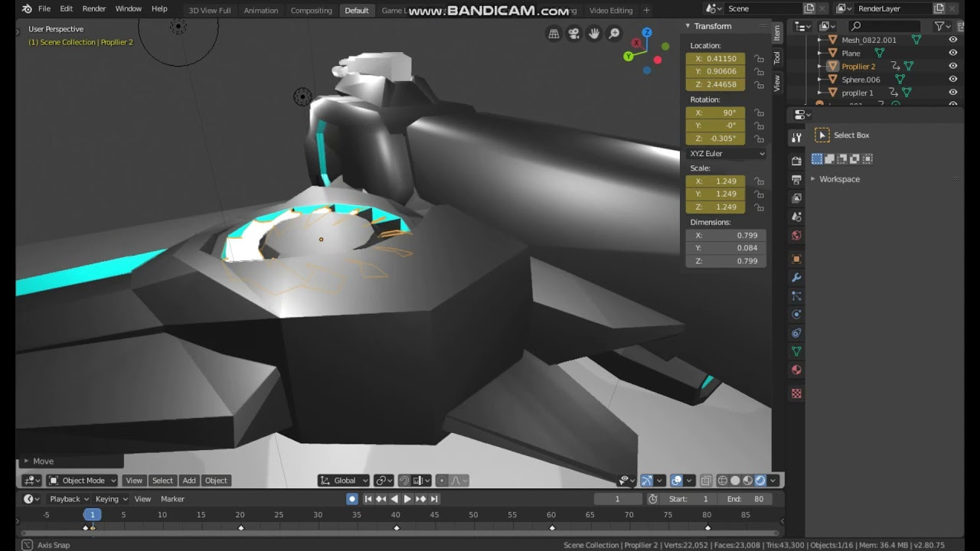Toggle X-ray display in viewport header

pyautogui.click(x=706, y=481)
